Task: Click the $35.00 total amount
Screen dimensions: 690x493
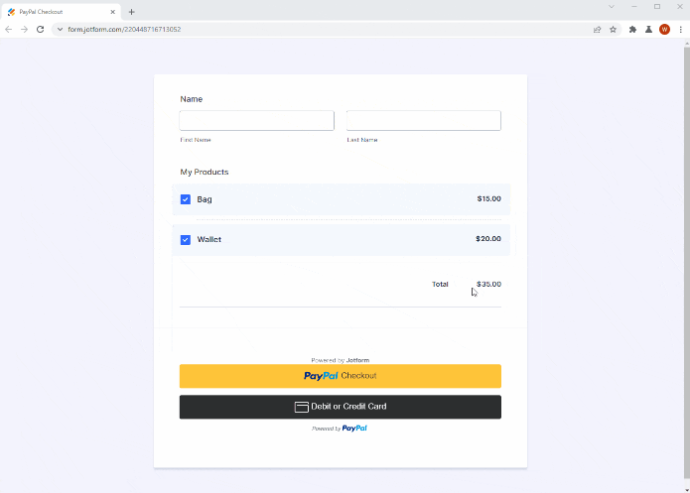Action: [x=489, y=284]
